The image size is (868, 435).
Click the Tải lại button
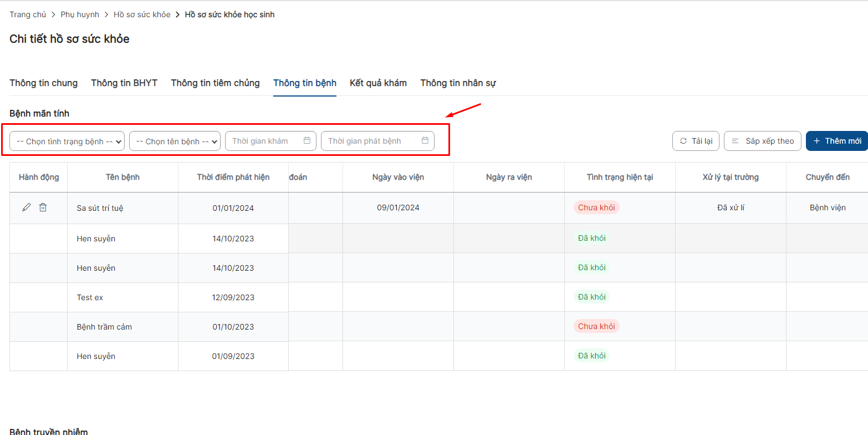tap(696, 141)
